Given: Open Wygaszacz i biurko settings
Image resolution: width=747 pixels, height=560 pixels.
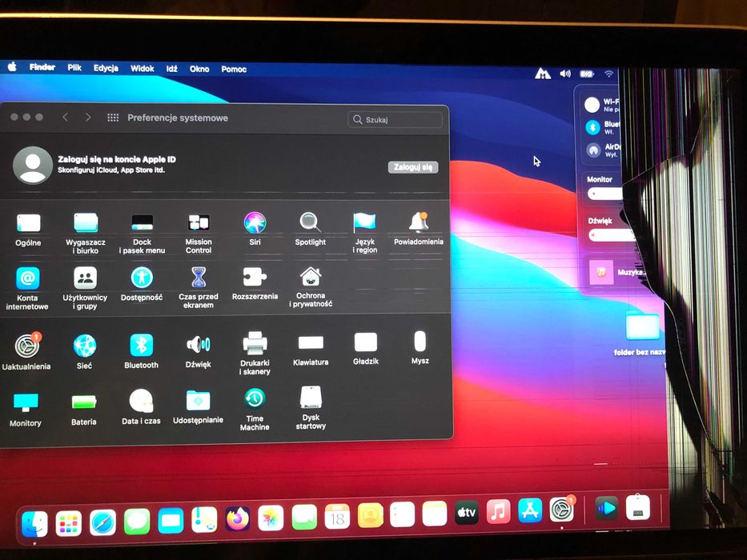Looking at the screenshot, I should tap(86, 223).
